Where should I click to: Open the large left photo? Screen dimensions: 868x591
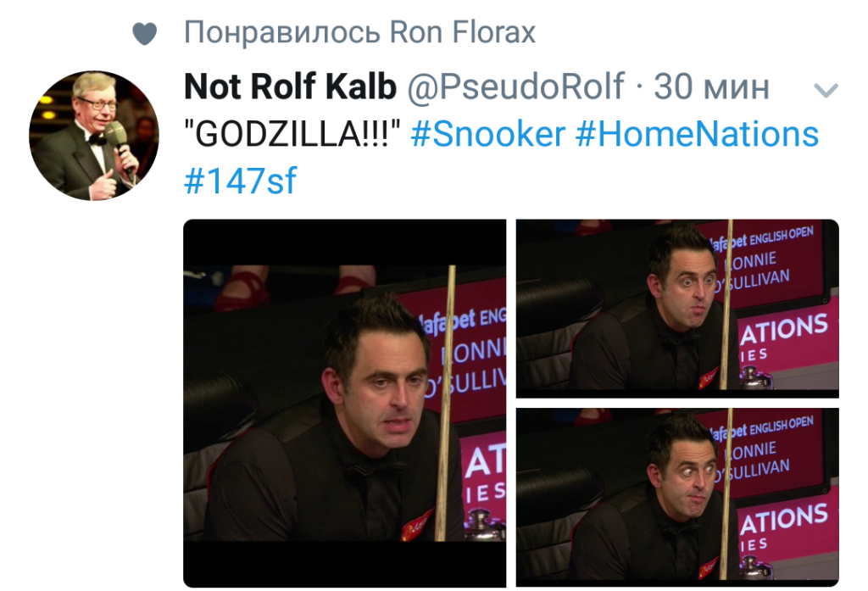point(344,404)
